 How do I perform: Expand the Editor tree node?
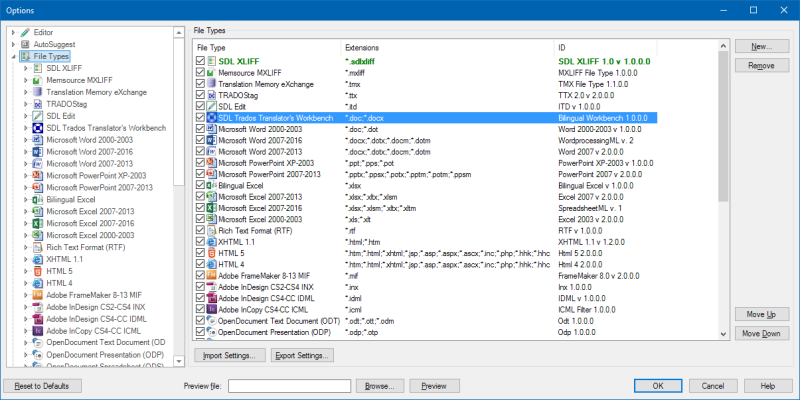(13, 33)
